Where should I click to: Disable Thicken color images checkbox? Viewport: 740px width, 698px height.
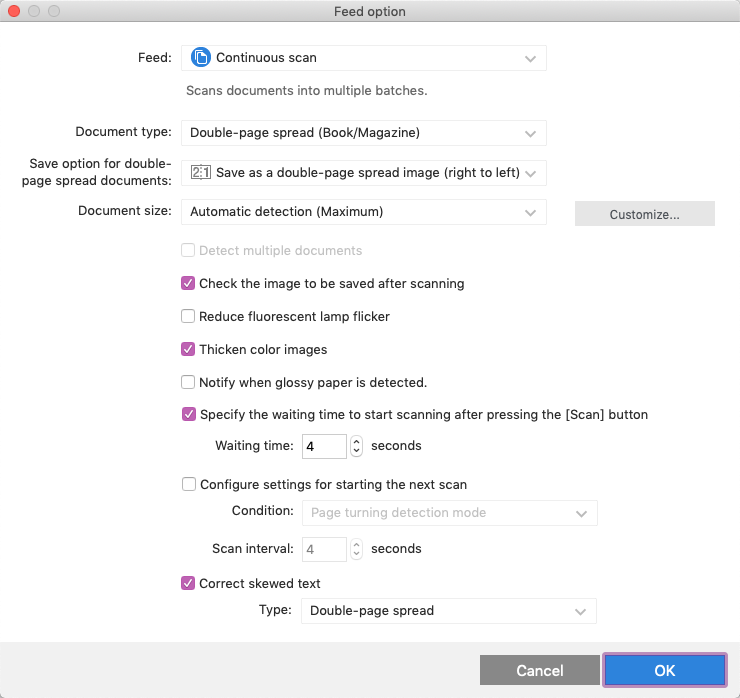[188, 349]
